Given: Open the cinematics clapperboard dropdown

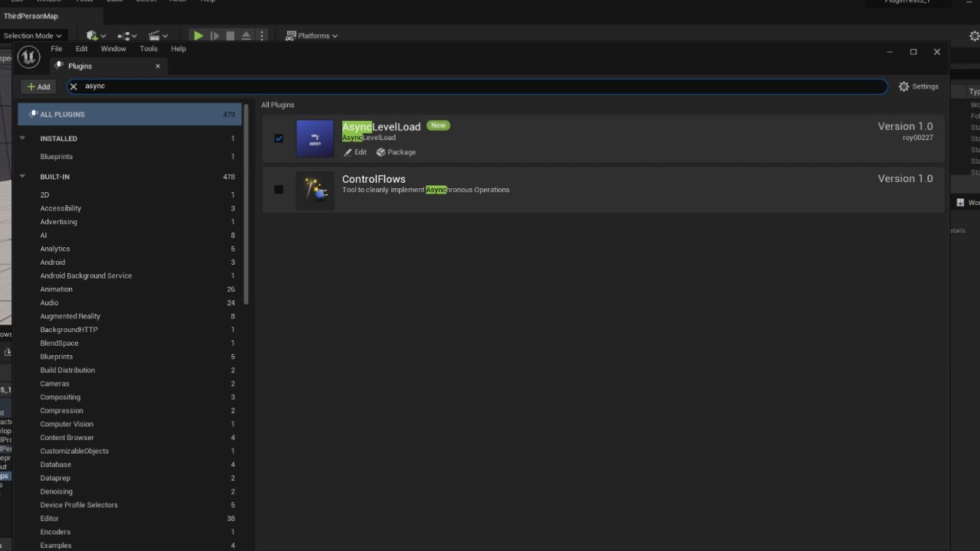Looking at the screenshot, I should click(158, 36).
